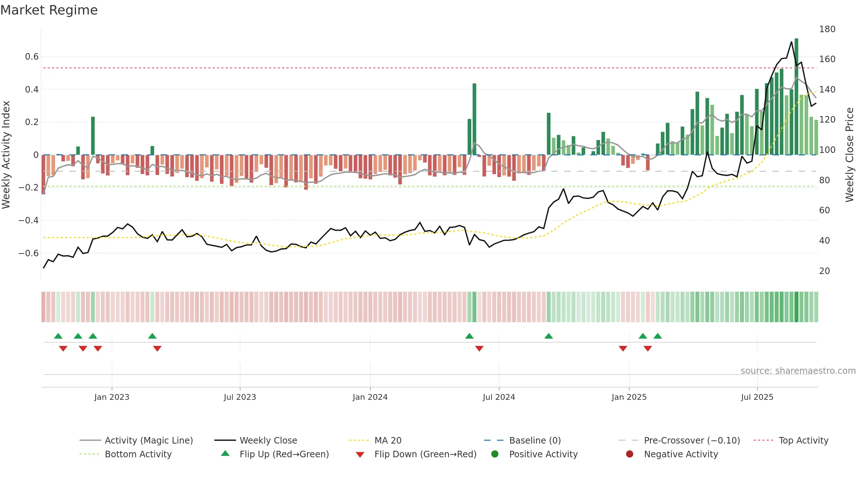Image resolution: width=868 pixels, height=488 pixels.
Task: Click the Negative Activity legend label
Action: [681, 454]
